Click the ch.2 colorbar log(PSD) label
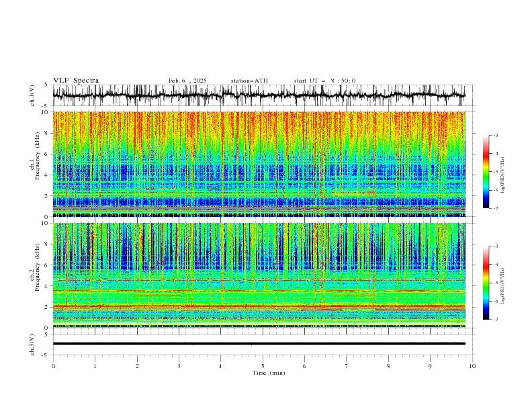532x411 pixels. point(503,285)
